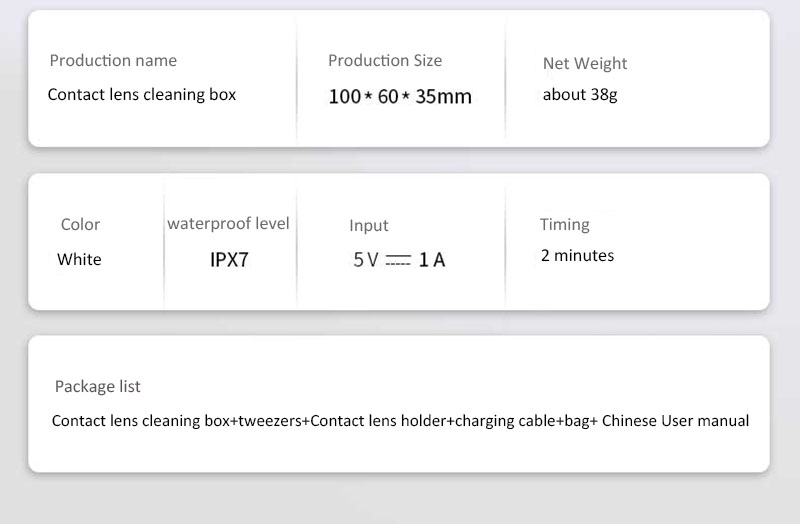
Task: Select the "Contact lens cleaning box" product name
Action: click(142, 95)
